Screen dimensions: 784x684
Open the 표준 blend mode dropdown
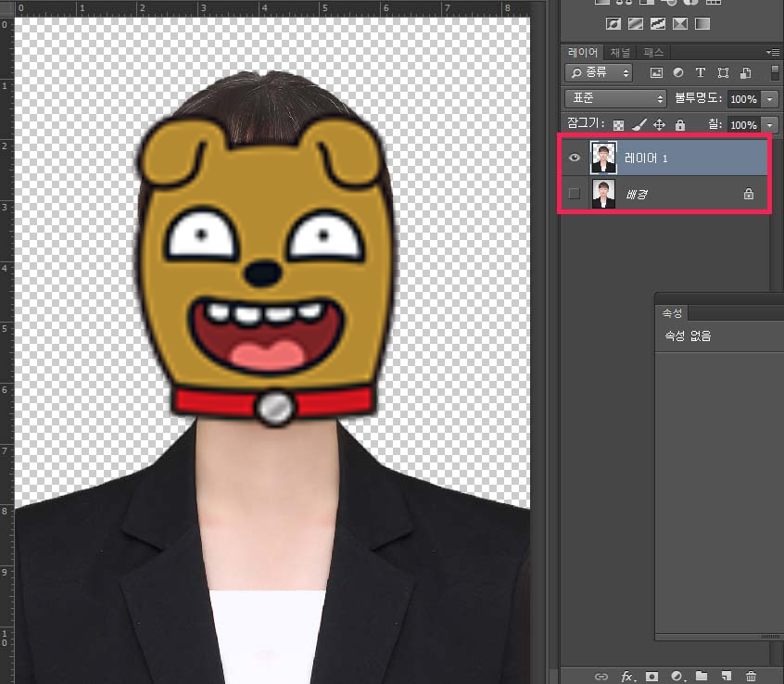click(x=615, y=98)
